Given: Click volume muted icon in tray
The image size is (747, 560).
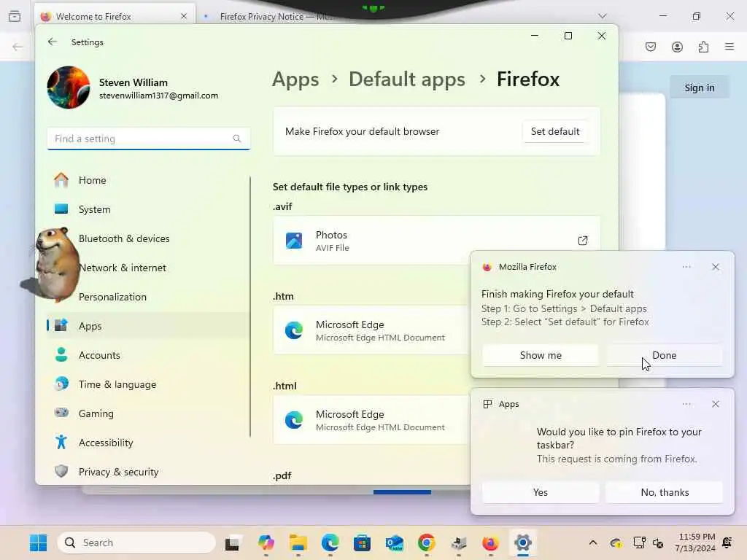Looking at the screenshot, I should click(x=659, y=542).
